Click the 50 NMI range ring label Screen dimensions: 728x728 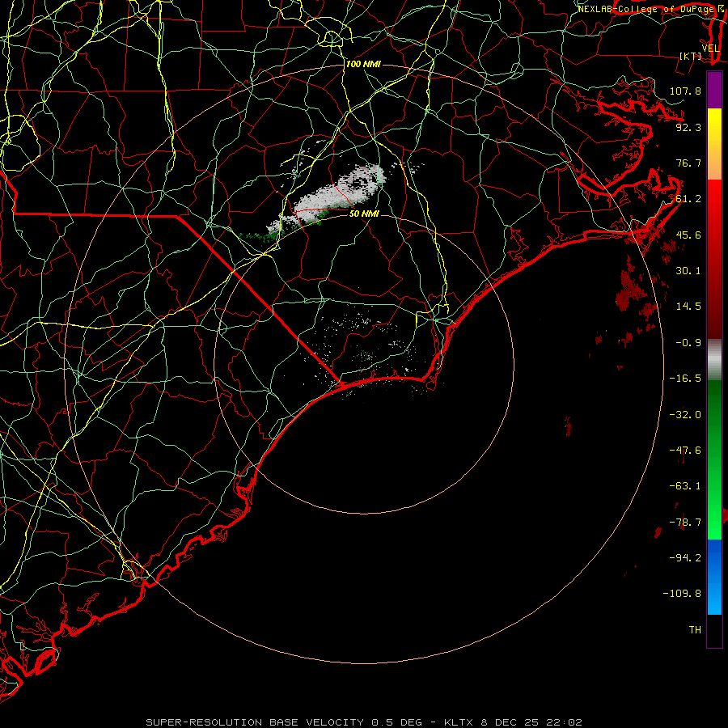pos(364,214)
